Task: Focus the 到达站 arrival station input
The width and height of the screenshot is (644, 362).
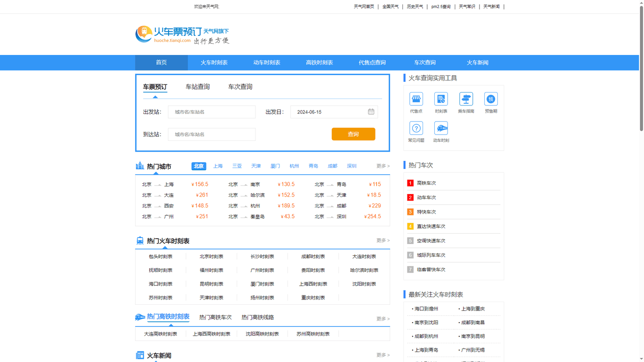Action: (212, 134)
